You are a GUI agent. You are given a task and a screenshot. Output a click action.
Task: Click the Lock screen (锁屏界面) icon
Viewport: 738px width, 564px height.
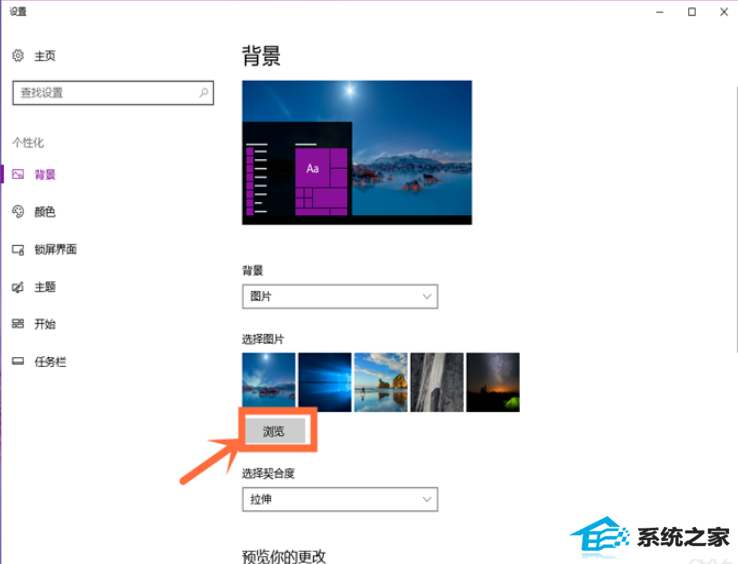coord(18,250)
